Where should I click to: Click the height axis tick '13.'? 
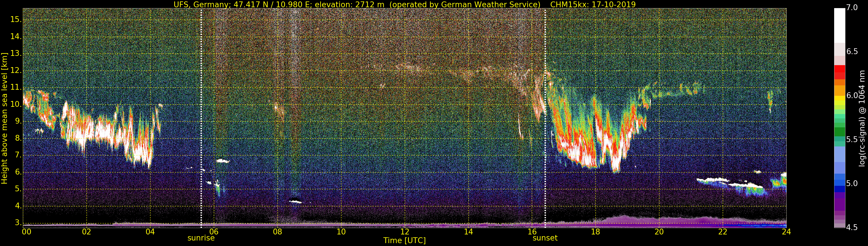16,54
